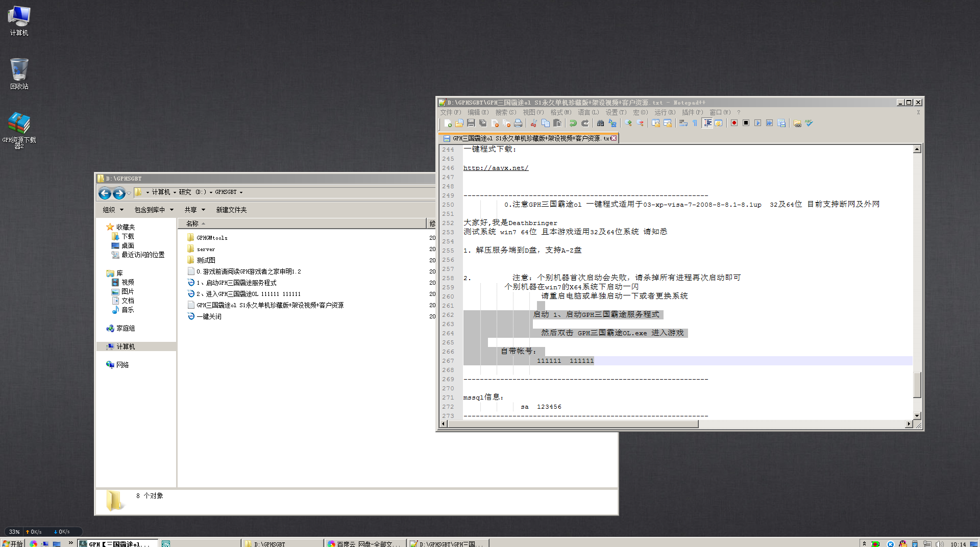The width and height of the screenshot is (980, 547).
Task: Click the vertical scrollbar thumb in Notepad++
Action: point(917,384)
